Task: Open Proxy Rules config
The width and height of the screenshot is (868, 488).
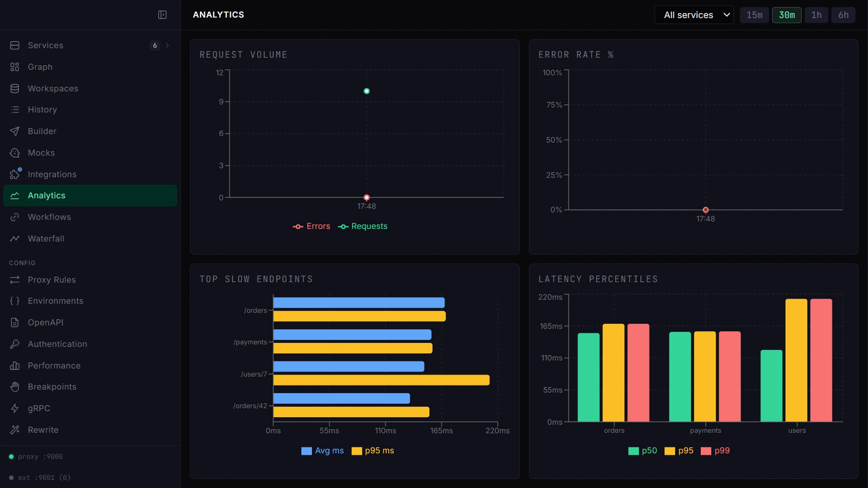Action: click(90, 280)
